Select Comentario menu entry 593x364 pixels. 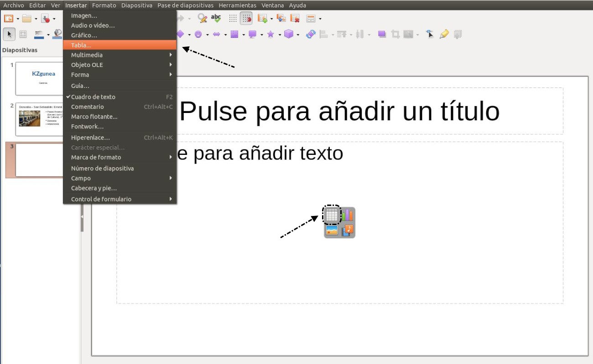[120, 107]
